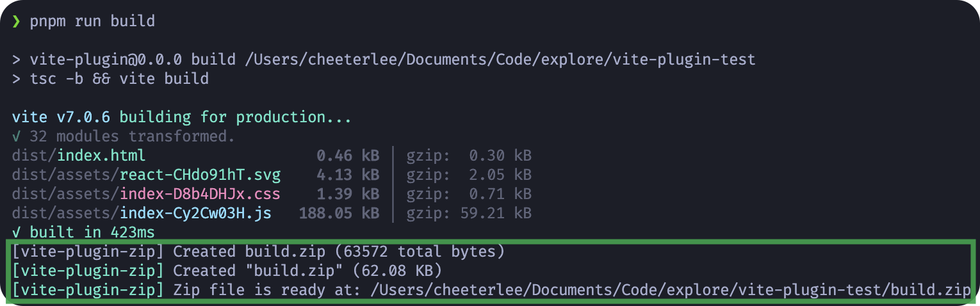Viewport: 980px width, 306px height.
Task: Click the dist/index.html file path
Action: pyautogui.click(x=79, y=156)
